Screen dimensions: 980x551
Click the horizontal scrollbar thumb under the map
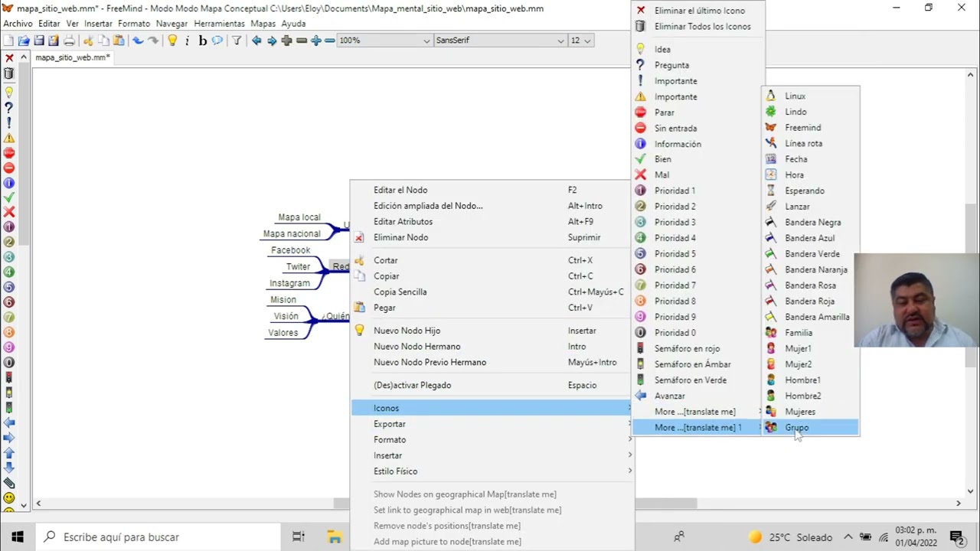[x=514, y=504]
